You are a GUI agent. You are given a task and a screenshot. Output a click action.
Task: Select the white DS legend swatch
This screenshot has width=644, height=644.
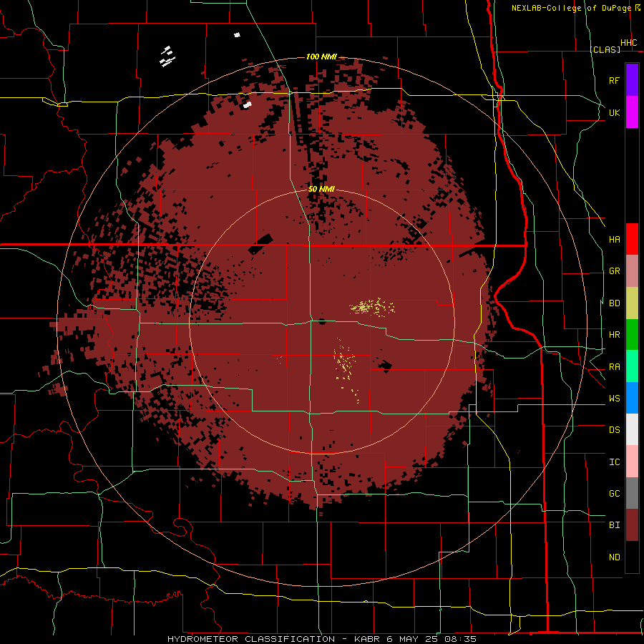[632, 429]
